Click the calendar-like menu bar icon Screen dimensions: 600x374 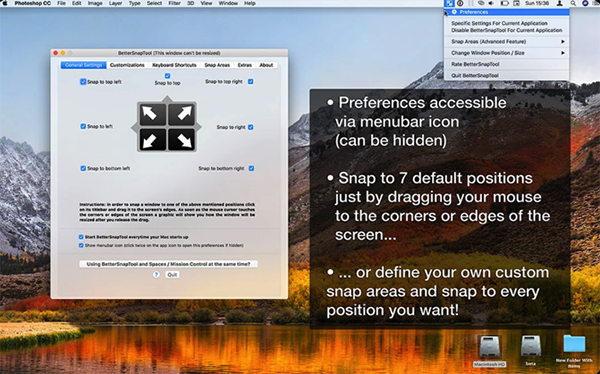pos(516,3)
